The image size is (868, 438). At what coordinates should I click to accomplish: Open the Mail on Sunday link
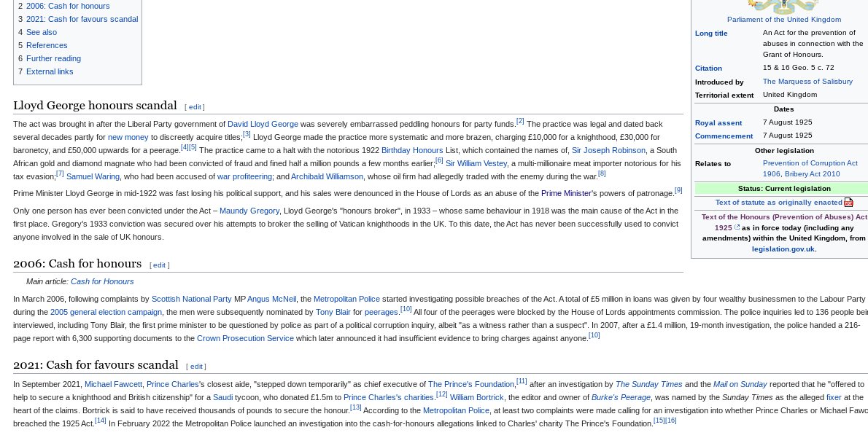(740, 385)
